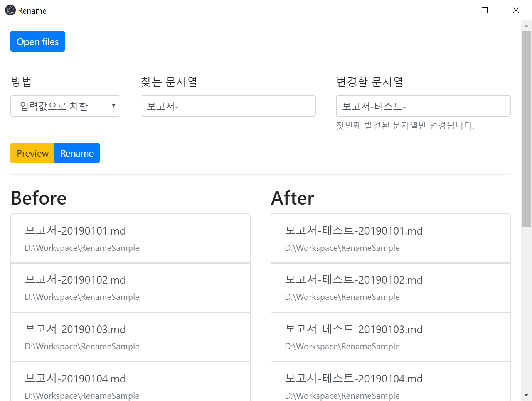Click the Rename button
This screenshot has height=401, width=532.
77,153
